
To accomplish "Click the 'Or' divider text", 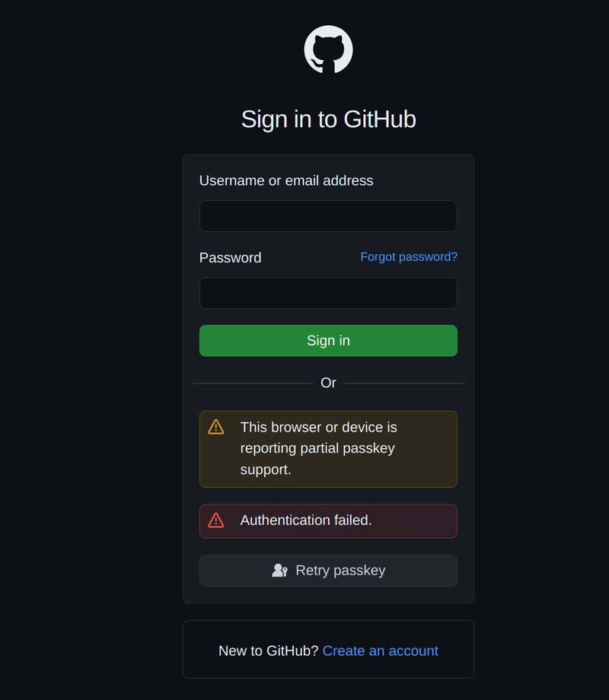I will point(328,383).
